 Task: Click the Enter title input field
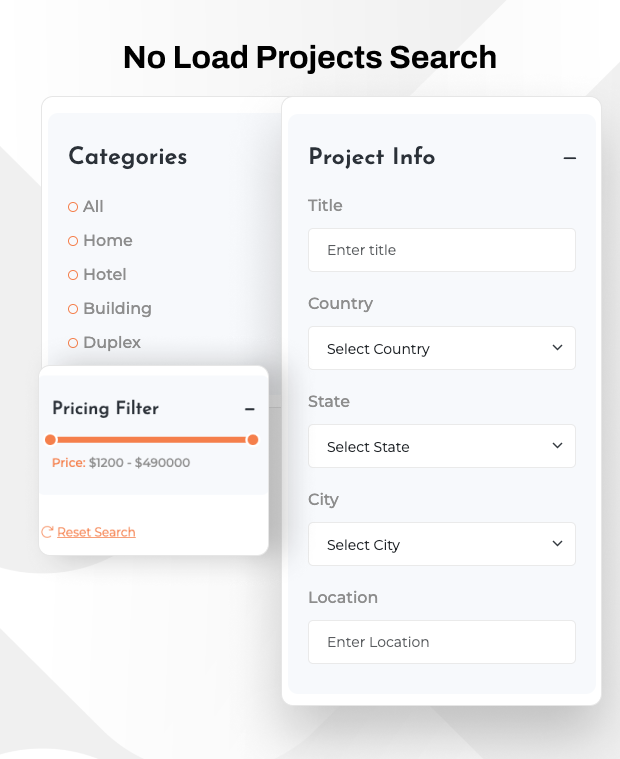(441, 250)
